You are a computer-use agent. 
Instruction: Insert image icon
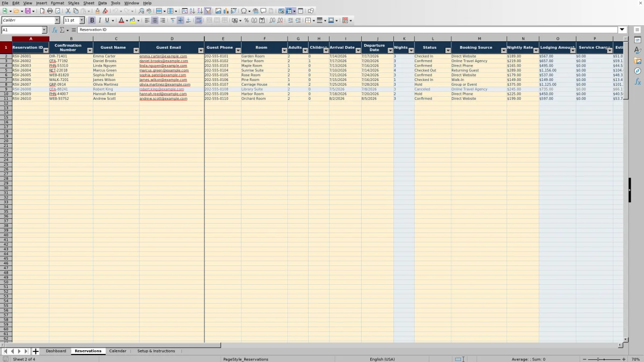click(218, 11)
